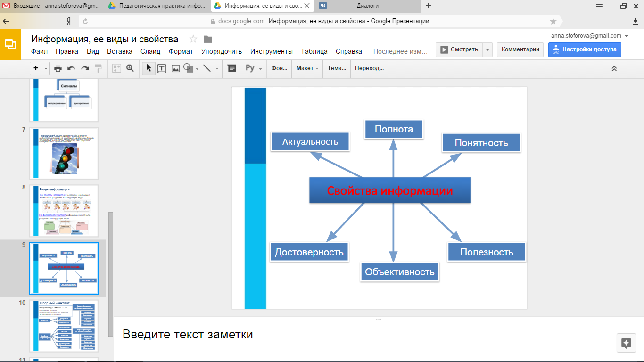Collapse the menus with the double chevron
Image resolution: width=644 pixels, height=362 pixels.
tap(614, 68)
